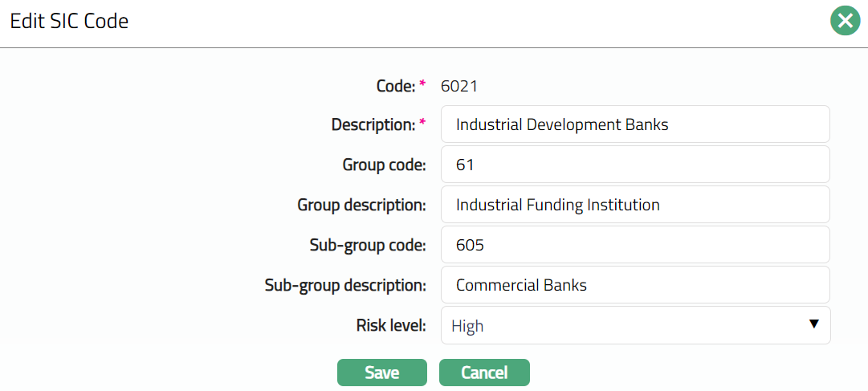The width and height of the screenshot is (868, 391).
Task: Cancel editing the SIC code
Action: point(484,373)
